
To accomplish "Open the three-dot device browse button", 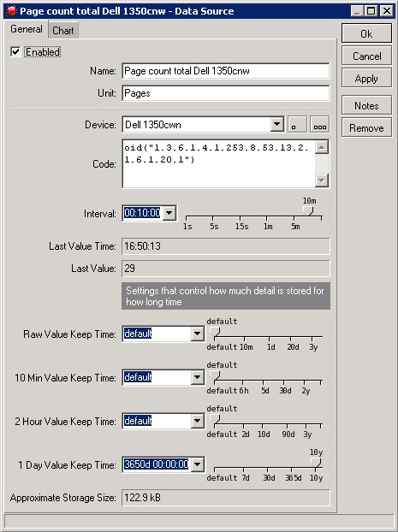I will [320, 124].
